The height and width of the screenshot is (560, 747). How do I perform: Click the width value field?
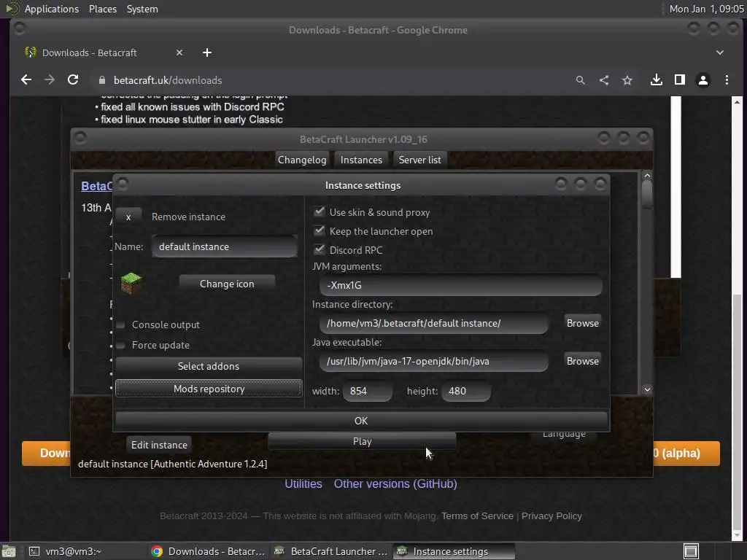(x=368, y=391)
